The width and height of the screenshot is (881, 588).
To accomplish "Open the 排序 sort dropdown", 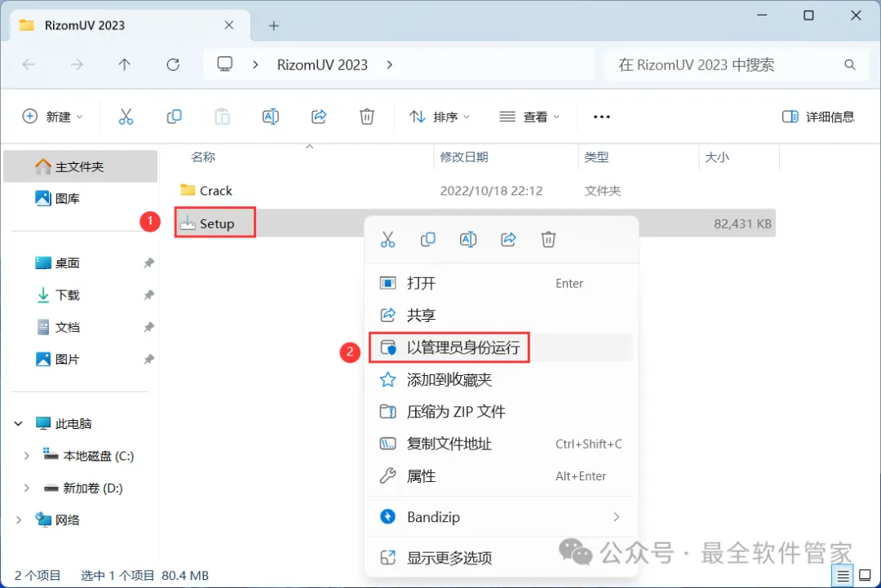I will (x=440, y=117).
